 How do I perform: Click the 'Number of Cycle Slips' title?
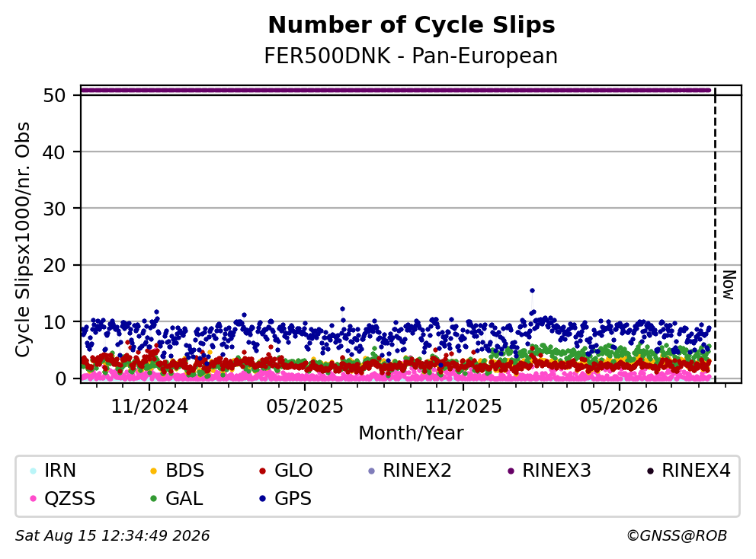point(412,25)
